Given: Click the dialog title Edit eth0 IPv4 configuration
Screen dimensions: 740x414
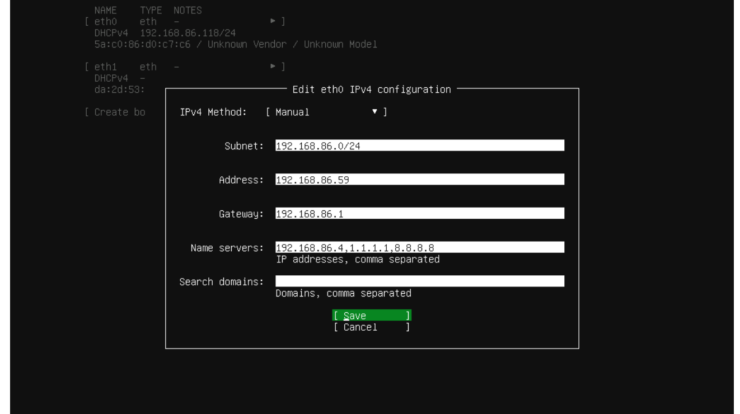Looking at the screenshot, I should 371,90.
